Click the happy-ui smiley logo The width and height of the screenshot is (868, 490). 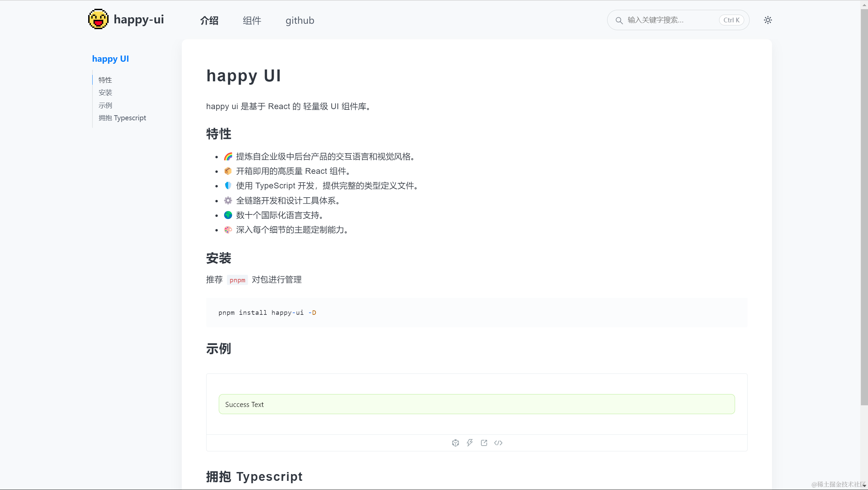coord(98,19)
